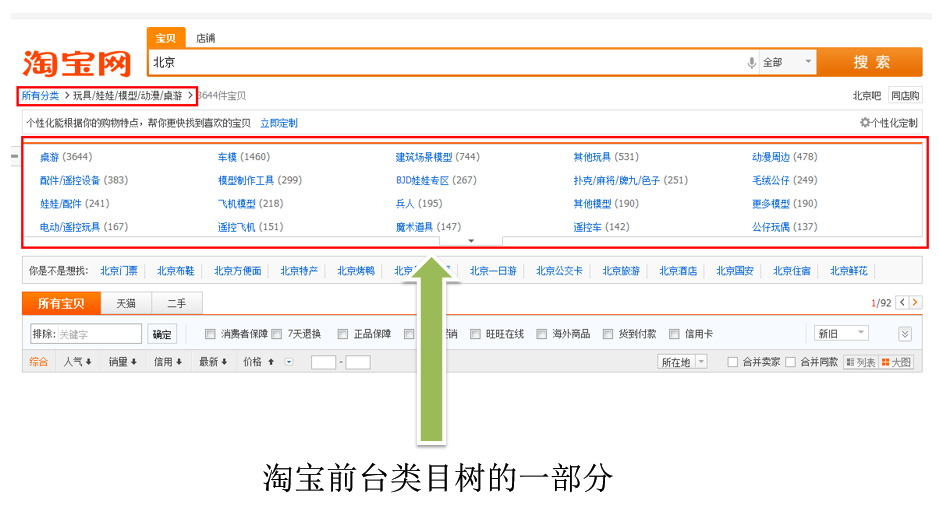Open the 所在地 location dropdown
Viewport: 939px width, 510px height.
coord(682,362)
